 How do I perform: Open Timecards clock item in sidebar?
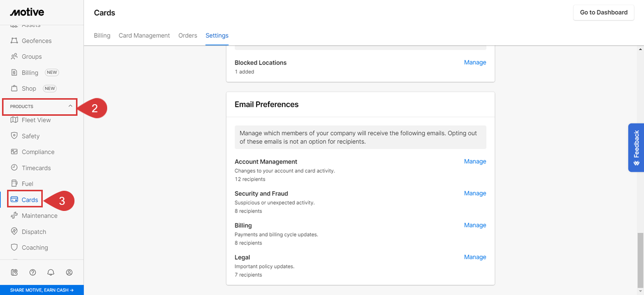click(36, 168)
